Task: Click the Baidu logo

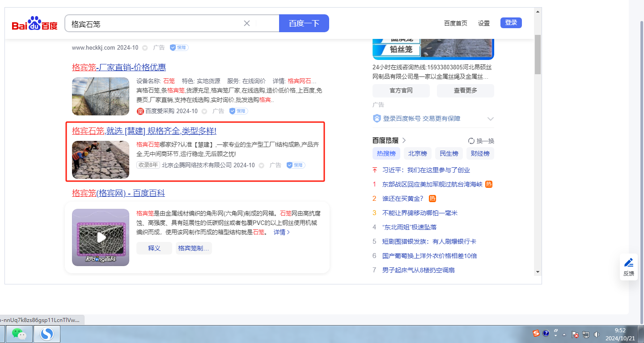Action: point(34,23)
